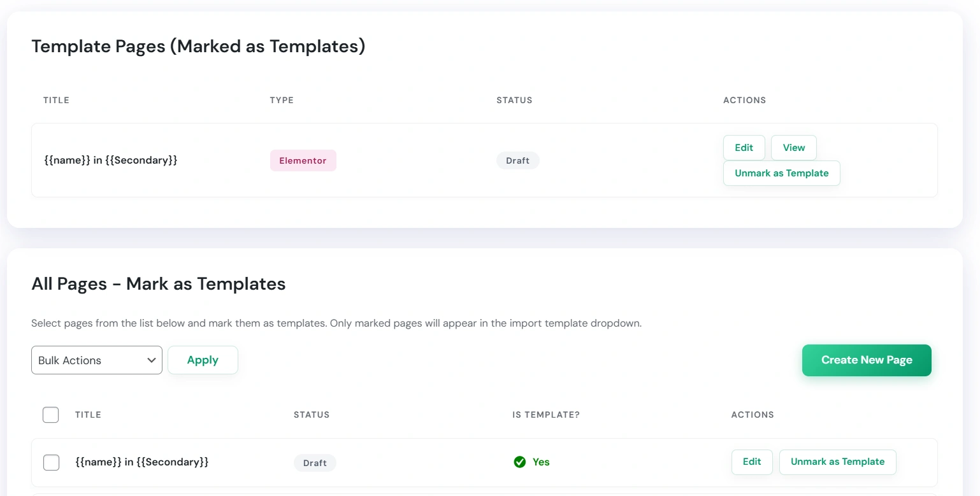Click Create New Page button
Screen dimensions: 980x496
click(x=867, y=360)
